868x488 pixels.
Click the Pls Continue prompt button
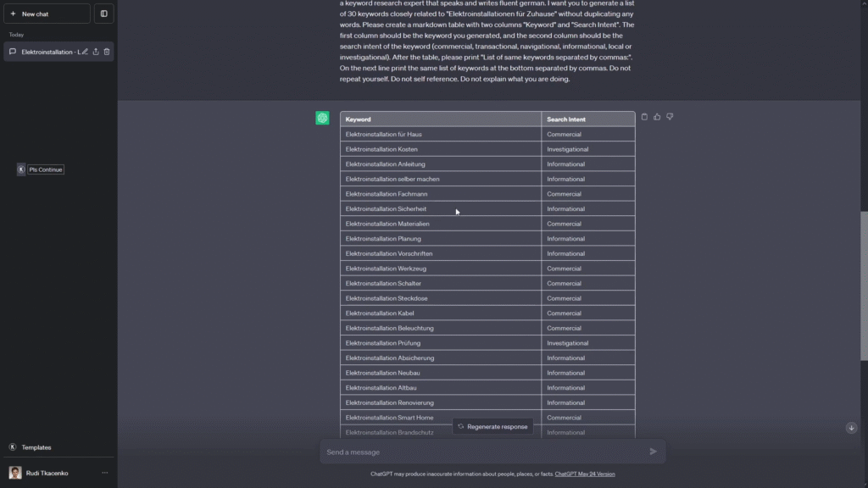tap(46, 169)
